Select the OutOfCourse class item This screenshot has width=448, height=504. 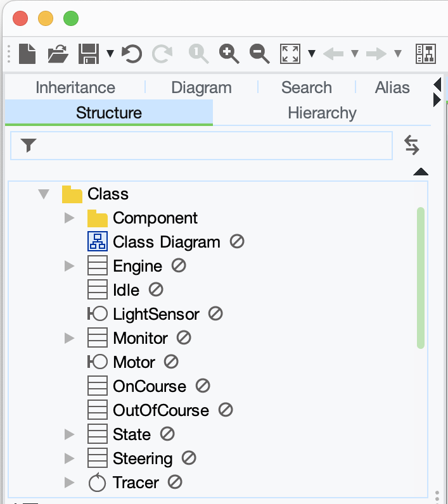(160, 410)
